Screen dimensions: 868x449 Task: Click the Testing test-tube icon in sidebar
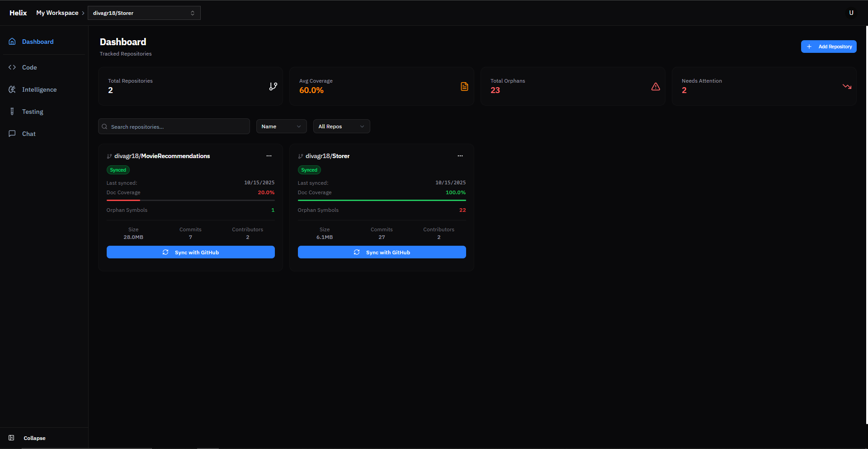[x=12, y=112]
